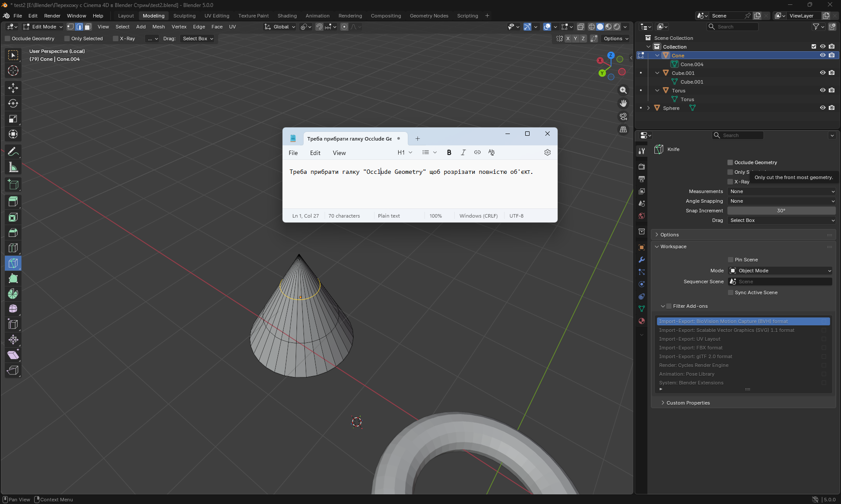Select the Measure tool

(13, 167)
